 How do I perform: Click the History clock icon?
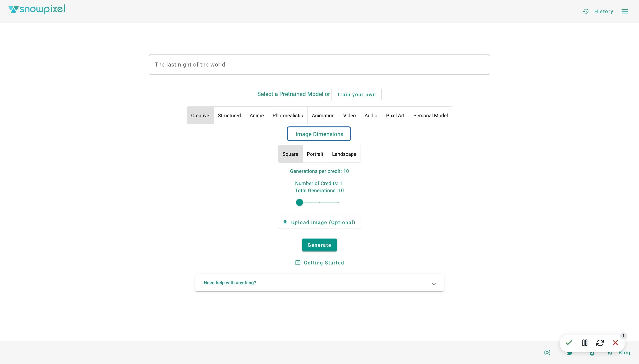(x=586, y=11)
